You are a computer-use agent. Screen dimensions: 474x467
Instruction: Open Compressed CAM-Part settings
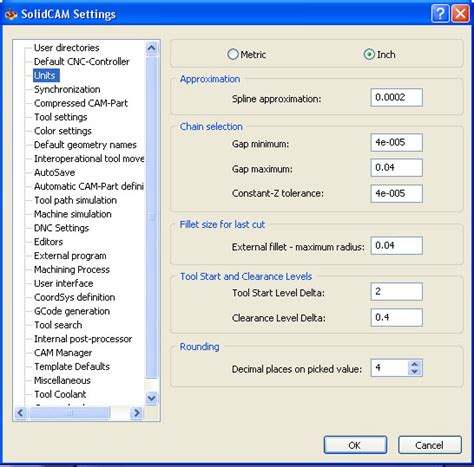[x=81, y=103]
